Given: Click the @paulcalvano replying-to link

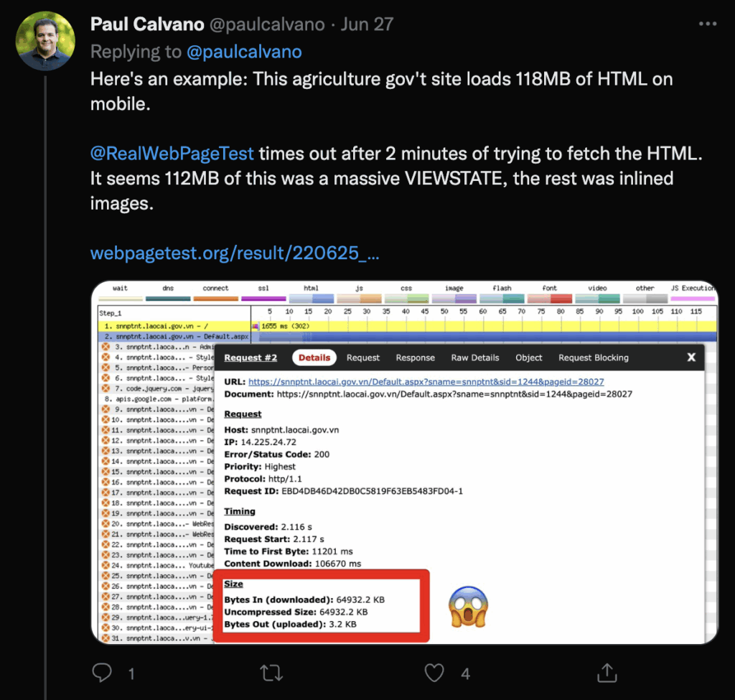Looking at the screenshot, I should point(244,52).
